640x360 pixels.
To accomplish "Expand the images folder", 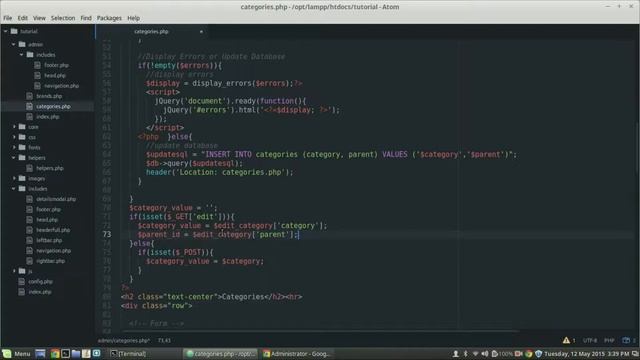I will point(14,178).
